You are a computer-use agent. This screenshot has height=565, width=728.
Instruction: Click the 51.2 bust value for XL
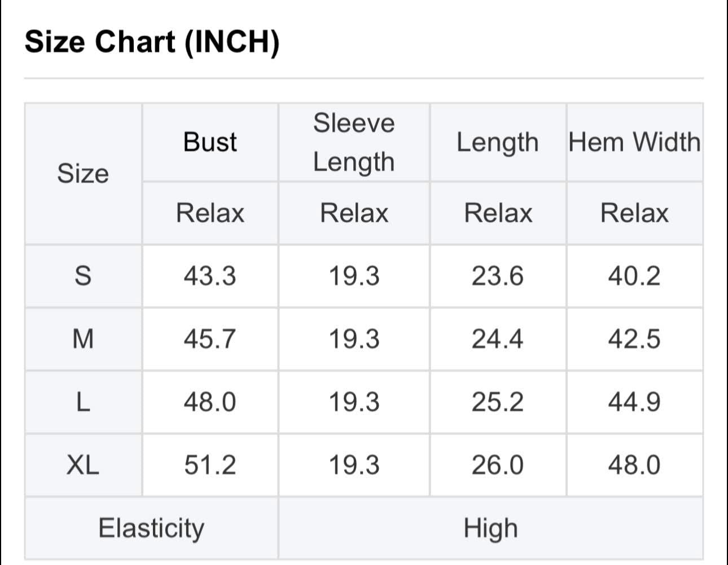click(x=210, y=466)
